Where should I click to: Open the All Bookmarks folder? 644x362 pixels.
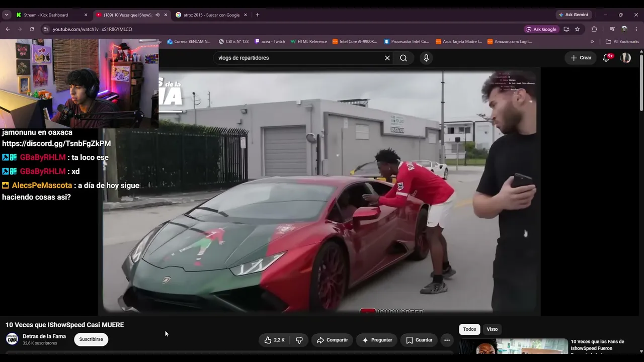[622, 42]
